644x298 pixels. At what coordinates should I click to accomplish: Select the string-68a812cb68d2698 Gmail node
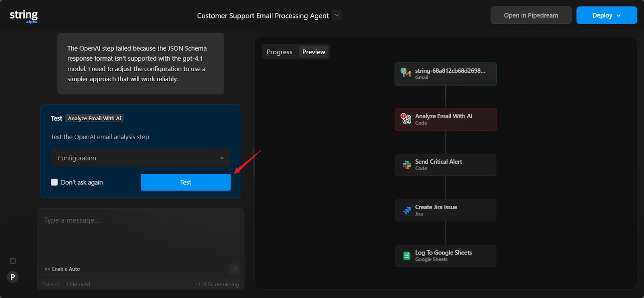click(x=446, y=74)
